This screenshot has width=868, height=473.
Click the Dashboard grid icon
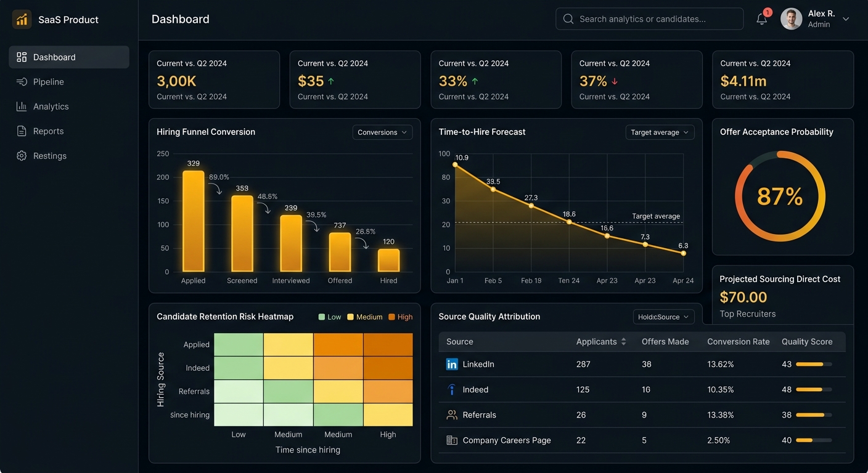(x=22, y=57)
